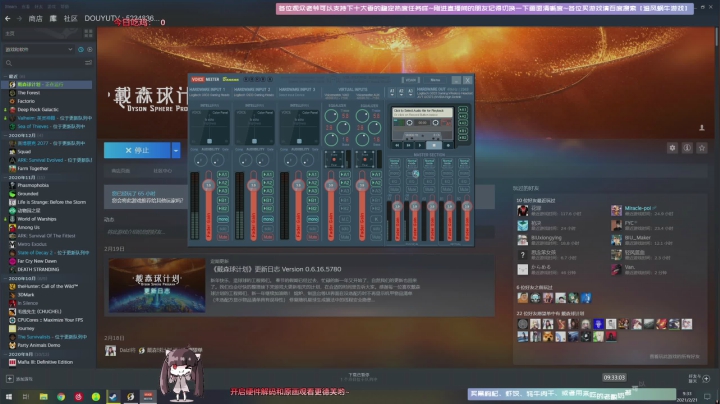Image resolution: width=720 pixels, height=404 pixels.
Task: Toggle A1 on first virtual input strip
Action: (x=344, y=174)
